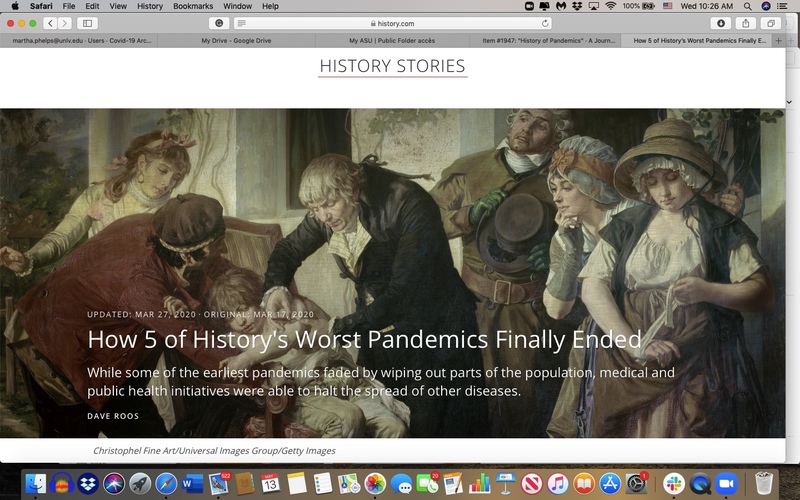Screen dimensions: 800x500
Task: Click the Wed 10:26 AM clock
Action: click(x=707, y=6)
